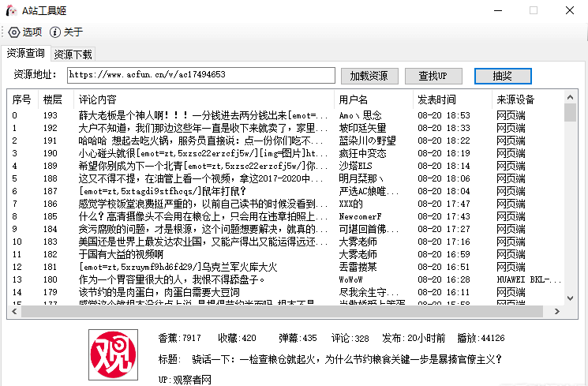Click username 沙塔ELS
588x386 pixels.
pyautogui.click(x=355, y=167)
